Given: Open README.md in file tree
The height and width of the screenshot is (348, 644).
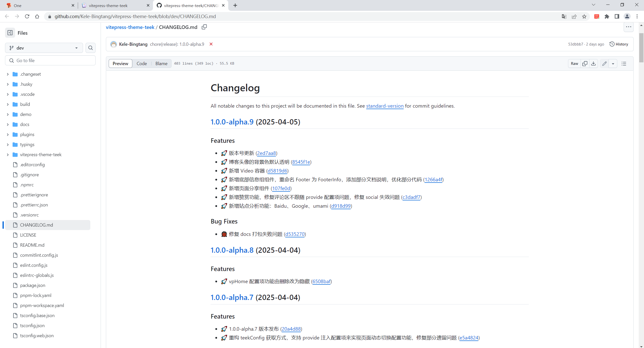Looking at the screenshot, I should (32, 245).
